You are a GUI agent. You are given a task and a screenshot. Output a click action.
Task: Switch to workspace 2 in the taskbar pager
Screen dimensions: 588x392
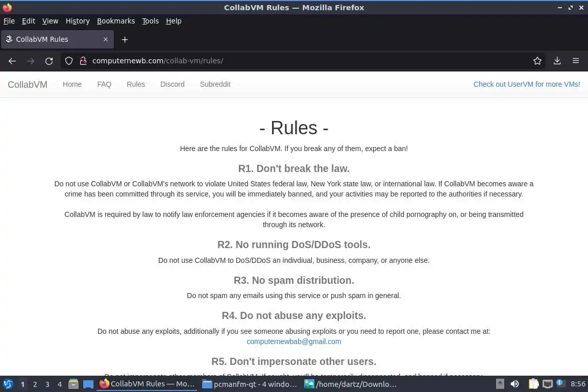point(35,384)
